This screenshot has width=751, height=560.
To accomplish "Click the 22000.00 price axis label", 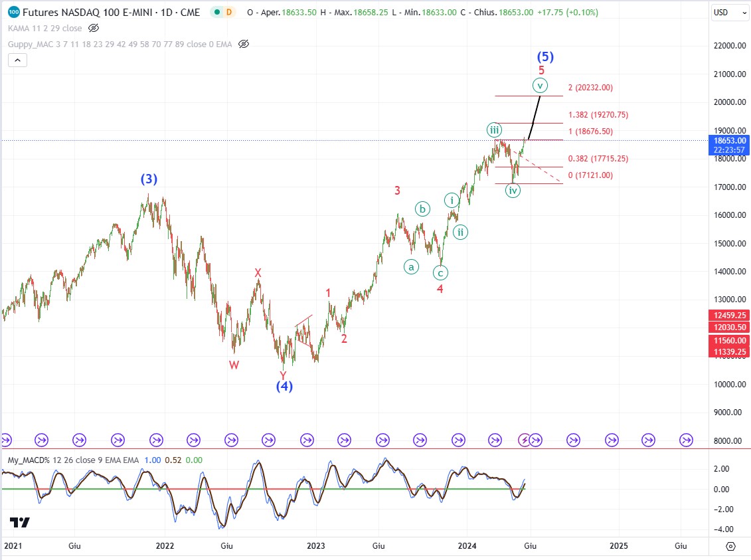I will click(730, 46).
